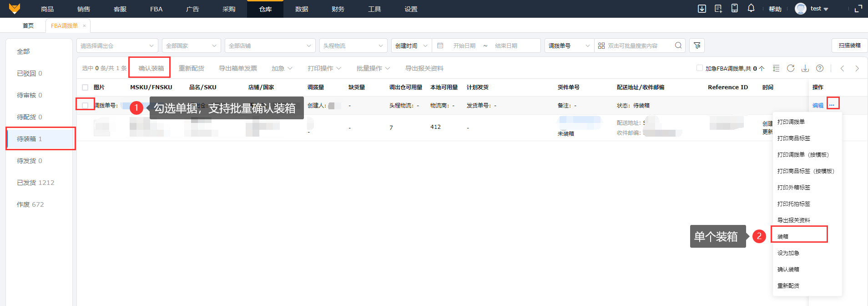
Task: Click the notification bell icon
Action: pos(751,8)
